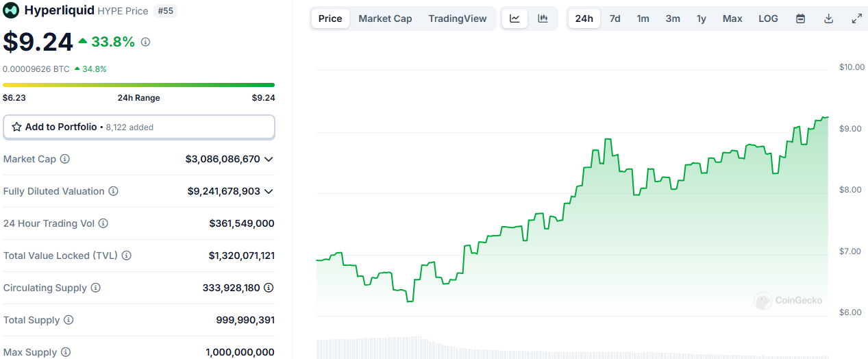
Task: Switch to the line chart view
Action: [514, 18]
